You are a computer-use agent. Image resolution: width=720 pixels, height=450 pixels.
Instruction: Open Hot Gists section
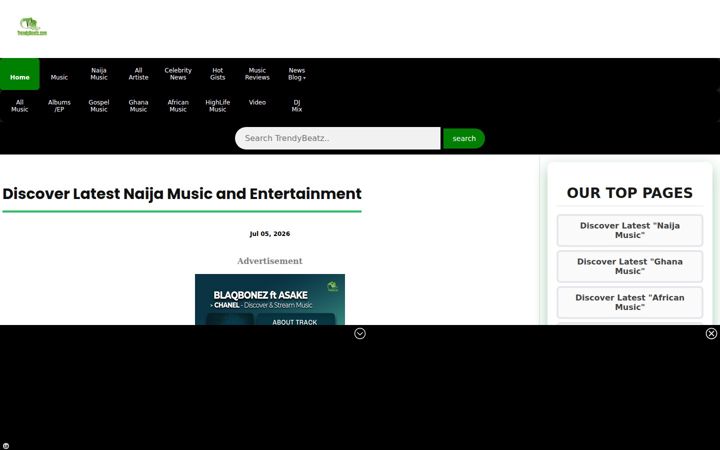point(218,74)
